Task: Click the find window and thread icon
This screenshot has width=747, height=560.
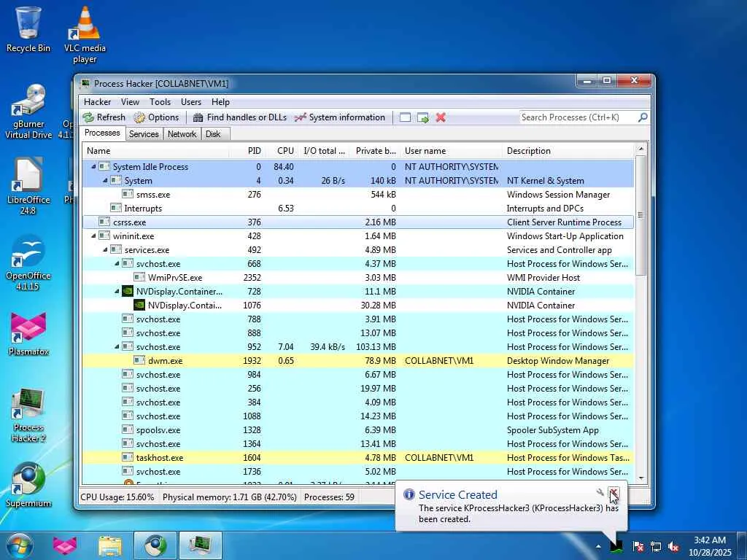Action: pyautogui.click(x=423, y=117)
